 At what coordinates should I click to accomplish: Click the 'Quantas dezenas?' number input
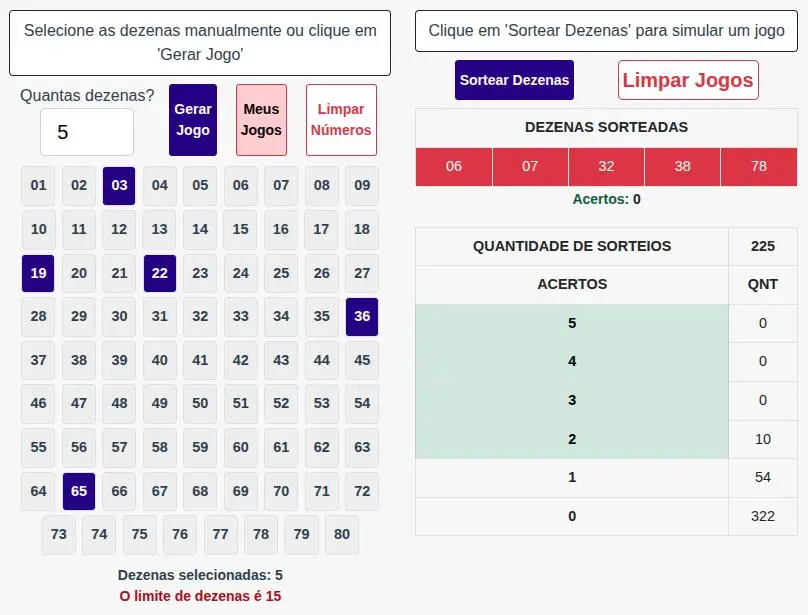coord(87,132)
